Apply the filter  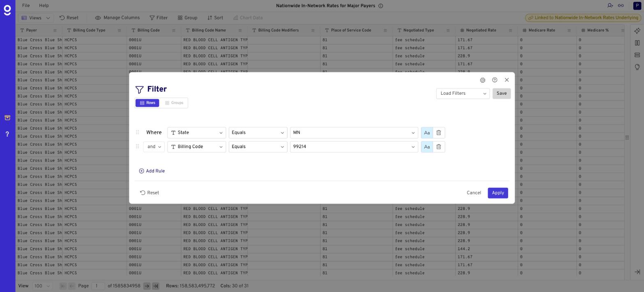498,193
